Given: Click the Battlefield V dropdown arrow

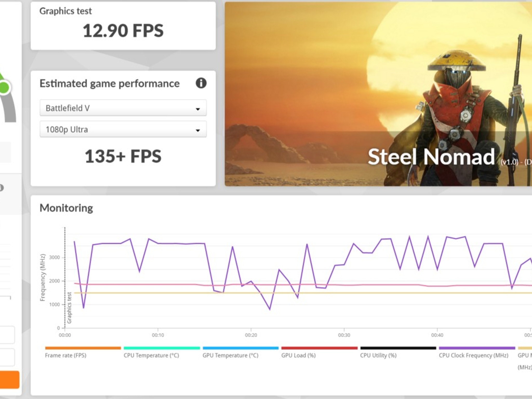Looking at the screenshot, I should (x=198, y=109).
